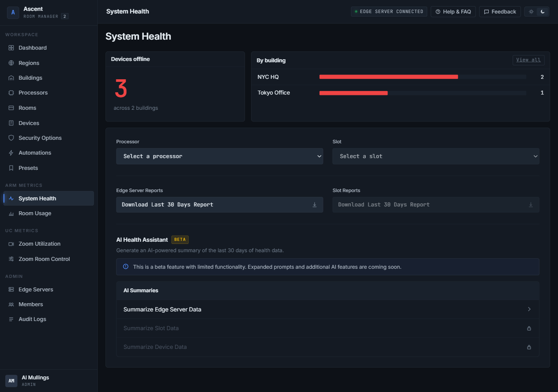The width and height of the screenshot is (558, 392).
Task: Click the Members people icon
Action: click(11, 304)
